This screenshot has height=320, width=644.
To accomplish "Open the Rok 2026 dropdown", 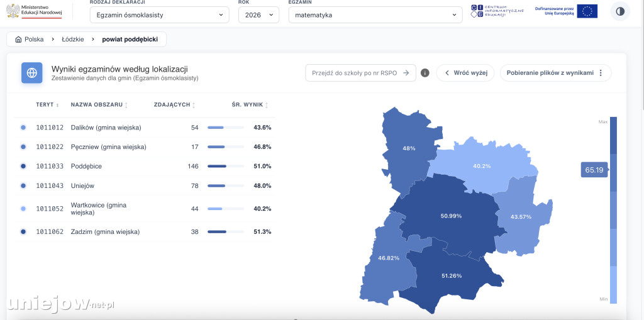I will click(x=258, y=15).
